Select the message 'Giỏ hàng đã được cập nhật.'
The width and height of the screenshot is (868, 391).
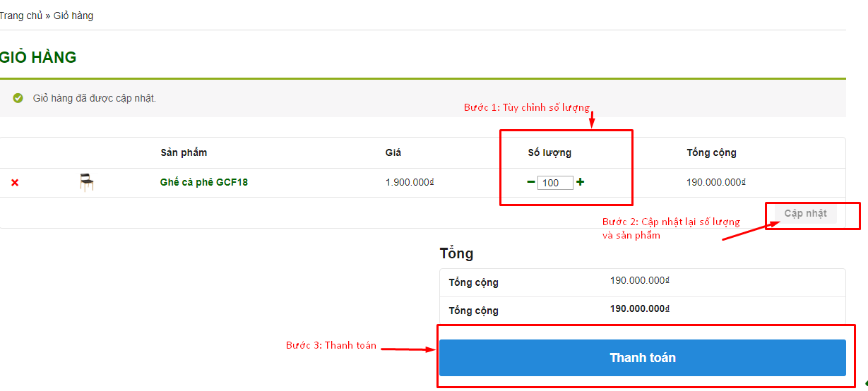(x=95, y=98)
